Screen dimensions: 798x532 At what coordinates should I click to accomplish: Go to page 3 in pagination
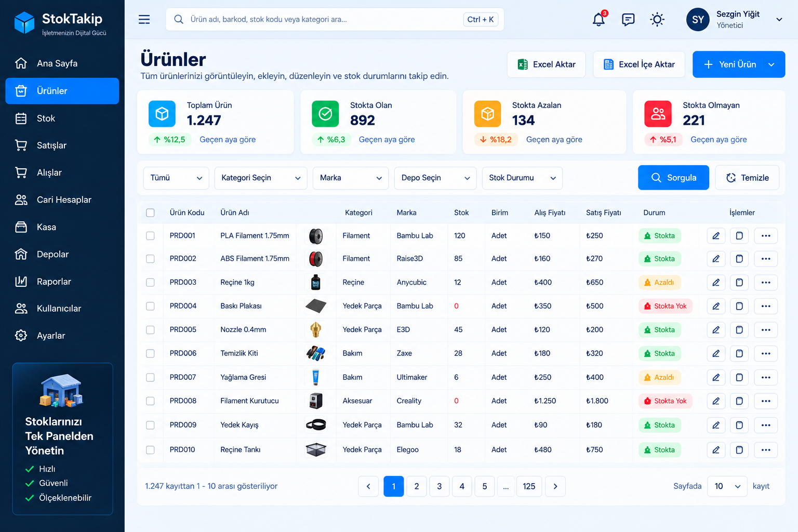[440, 486]
